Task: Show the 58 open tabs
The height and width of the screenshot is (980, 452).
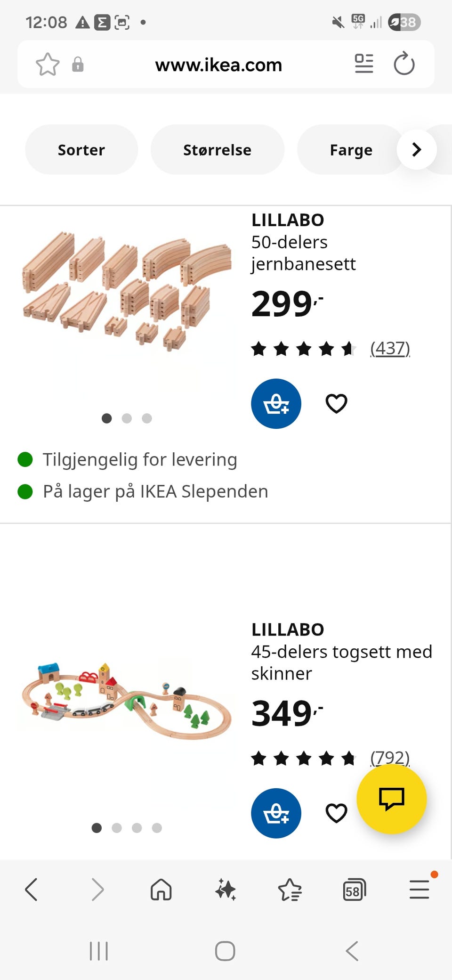Action: coord(354,890)
